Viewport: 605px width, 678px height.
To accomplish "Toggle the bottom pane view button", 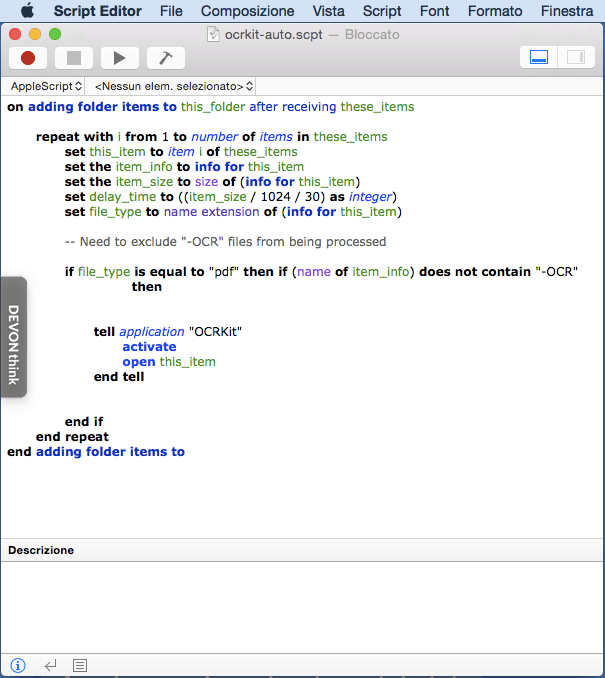I will tap(538, 57).
